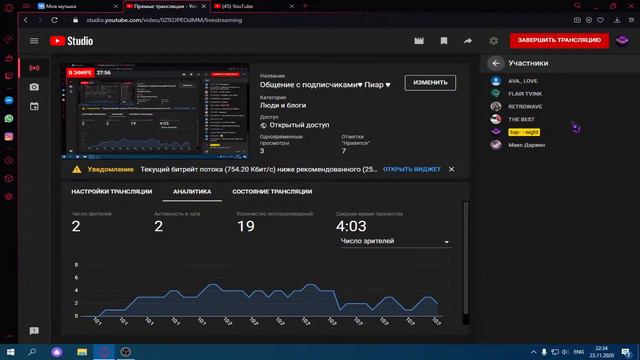
Task: Close the Моя музыка browser tab
Action: click(116, 6)
